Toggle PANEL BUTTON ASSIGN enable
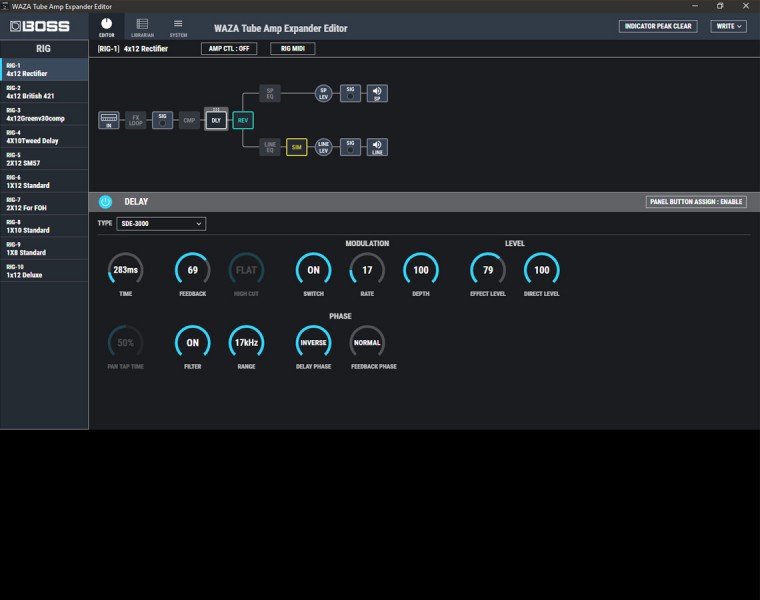 pyautogui.click(x=696, y=202)
